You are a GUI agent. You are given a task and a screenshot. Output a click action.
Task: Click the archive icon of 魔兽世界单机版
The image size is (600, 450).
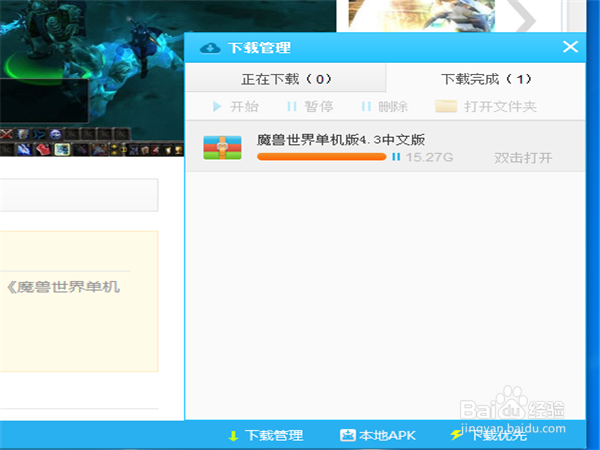point(222,147)
